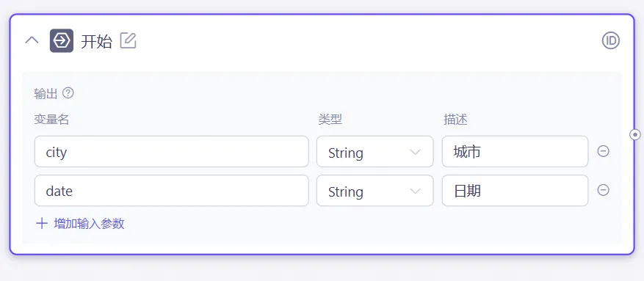
Task: Open the help tooltip next to 输出
Action: pos(68,93)
